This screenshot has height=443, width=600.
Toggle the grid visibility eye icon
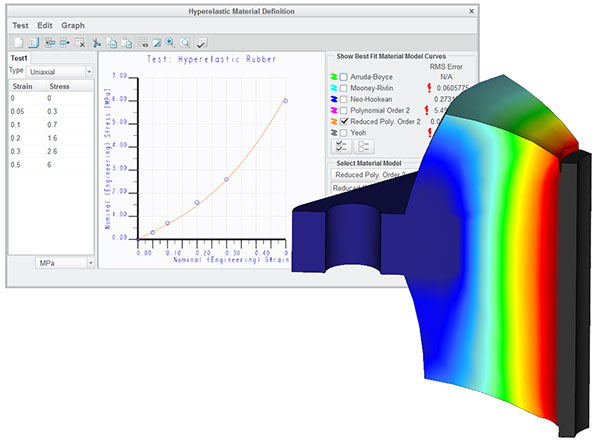144,43
